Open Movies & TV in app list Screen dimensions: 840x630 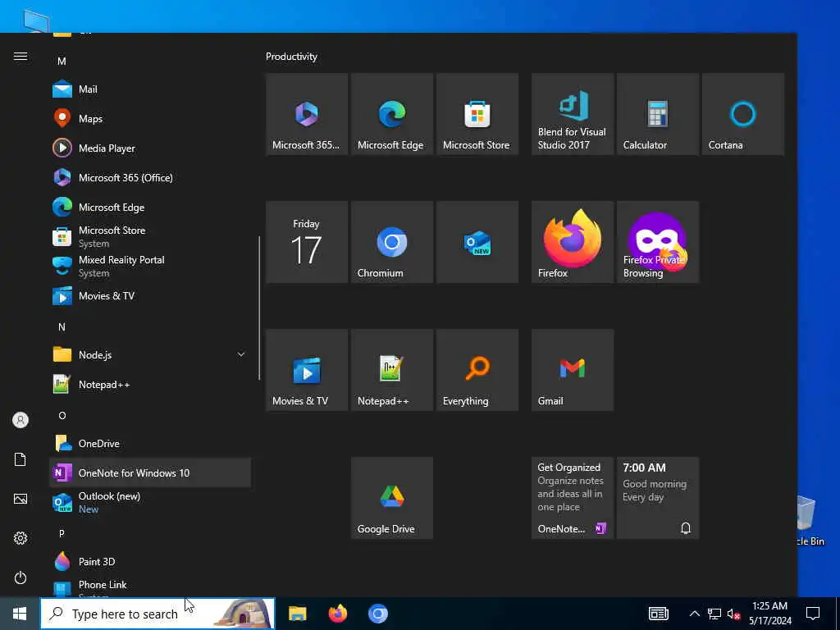[150, 295]
